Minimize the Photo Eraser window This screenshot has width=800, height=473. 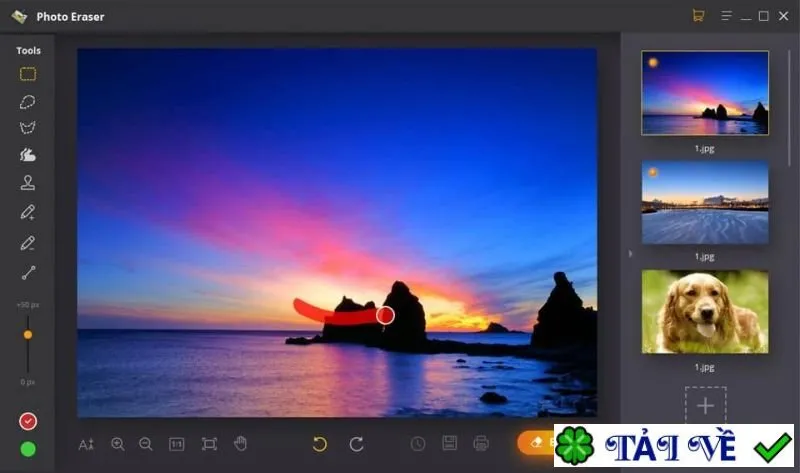point(746,17)
